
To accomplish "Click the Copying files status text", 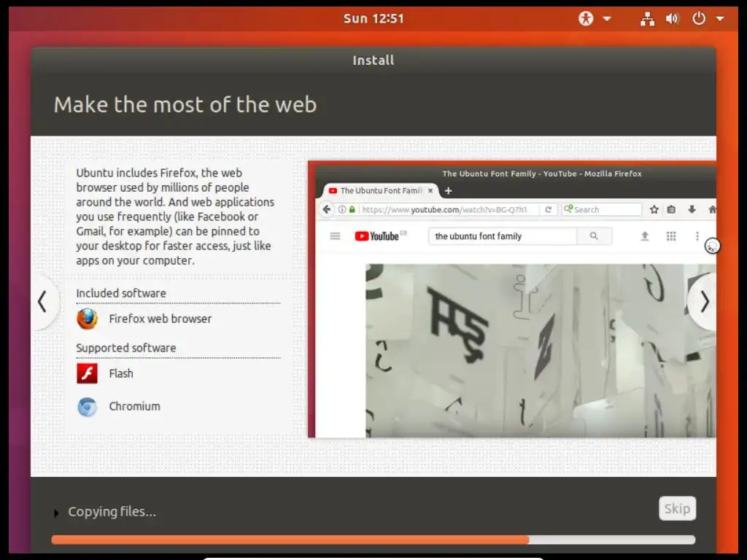I will coord(112,511).
